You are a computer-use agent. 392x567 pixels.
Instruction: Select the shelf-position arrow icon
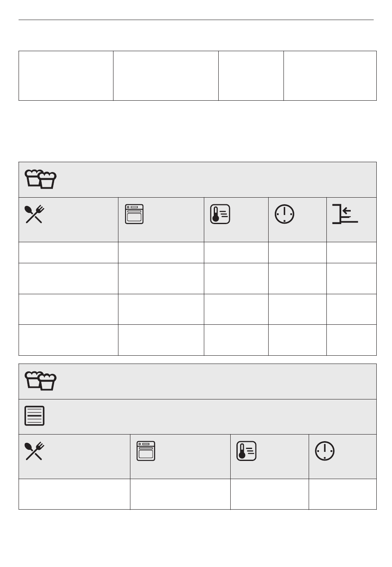coord(345,214)
